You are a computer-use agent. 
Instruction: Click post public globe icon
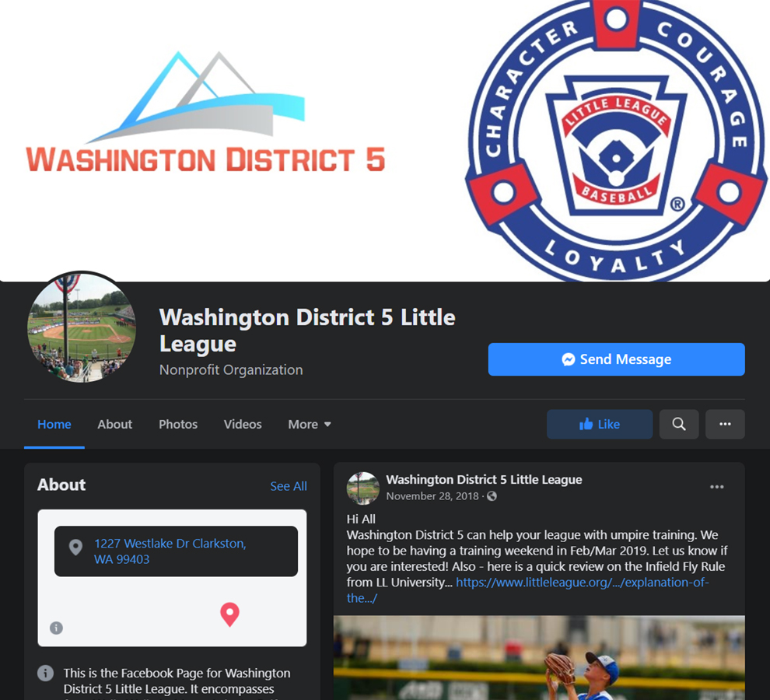[x=492, y=496]
